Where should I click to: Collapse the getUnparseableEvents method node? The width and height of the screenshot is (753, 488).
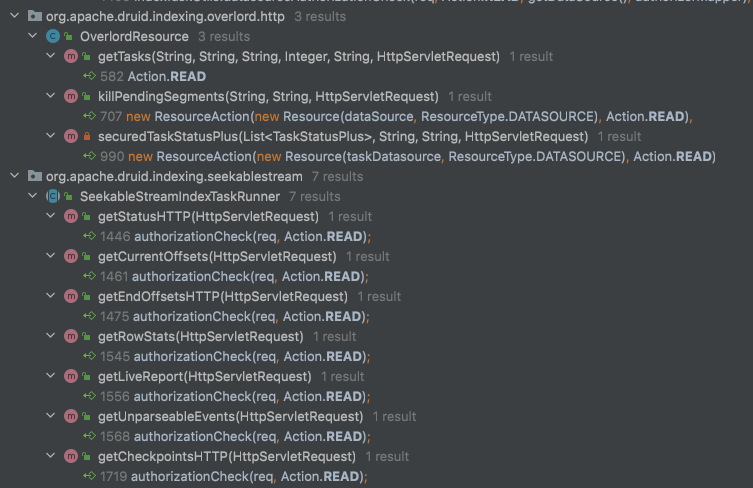(50, 415)
